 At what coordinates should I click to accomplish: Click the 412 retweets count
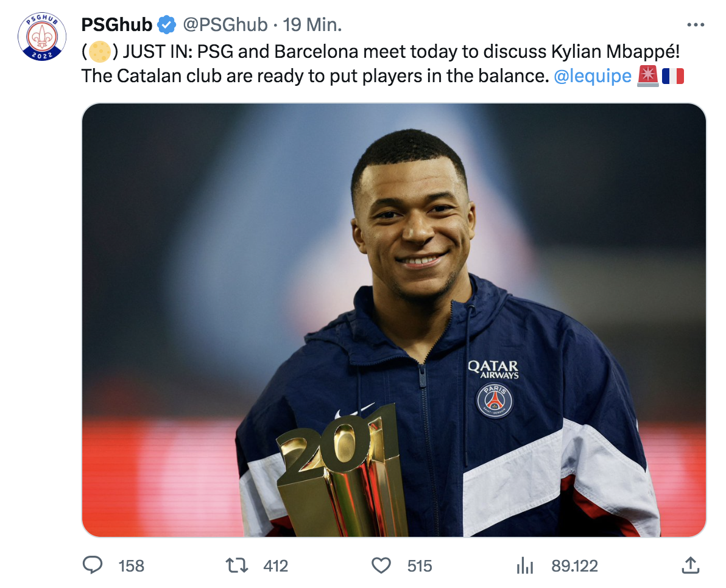click(275, 566)
